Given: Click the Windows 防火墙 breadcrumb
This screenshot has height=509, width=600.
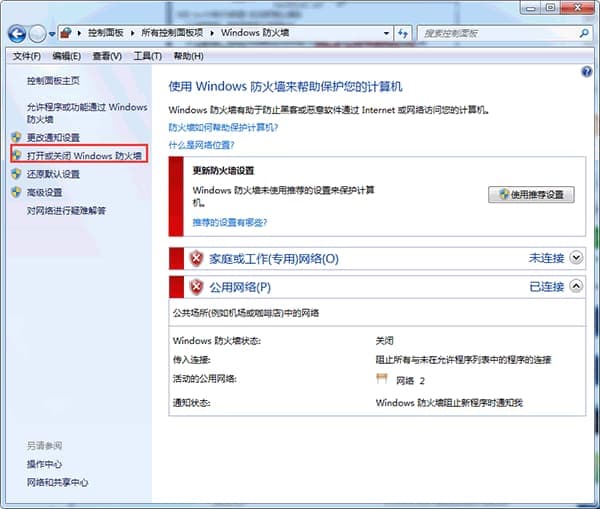Looking at the screenshot, I should click(255, 33).
